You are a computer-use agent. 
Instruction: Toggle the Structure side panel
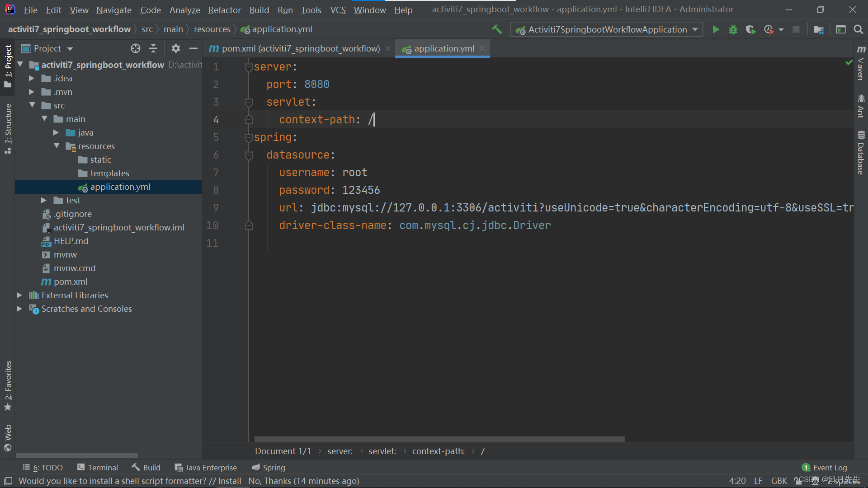[x=8, y=128]
